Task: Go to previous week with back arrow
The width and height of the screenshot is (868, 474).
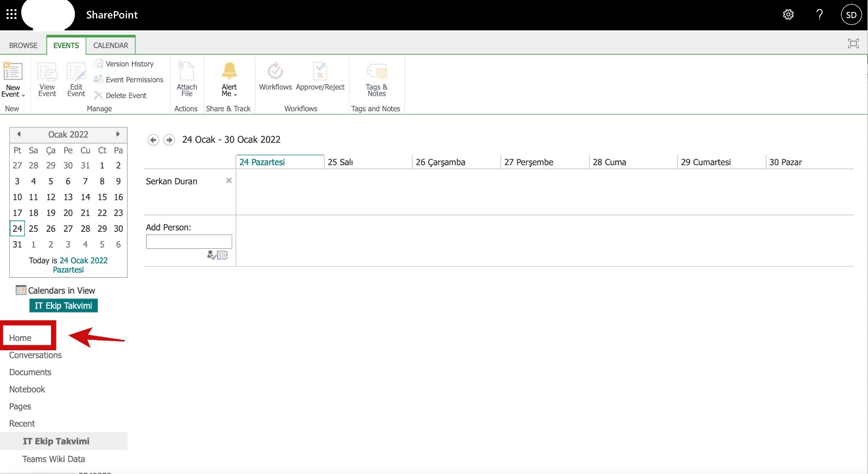Action: 153,140
